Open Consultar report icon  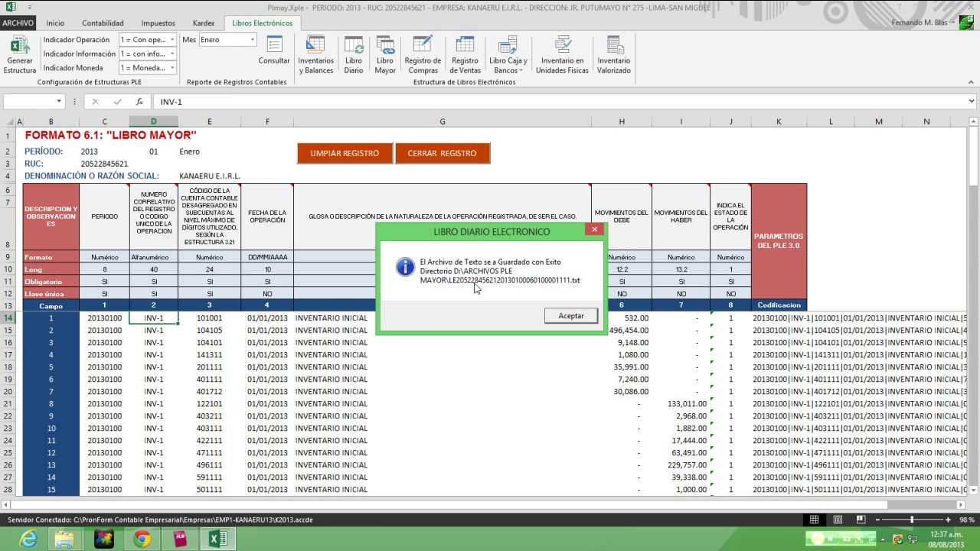pyautogui.click(x=273, y=50)
